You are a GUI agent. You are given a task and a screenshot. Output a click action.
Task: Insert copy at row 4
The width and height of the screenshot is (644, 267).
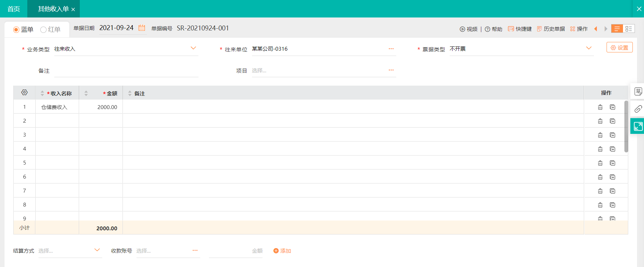click(612, 149)
